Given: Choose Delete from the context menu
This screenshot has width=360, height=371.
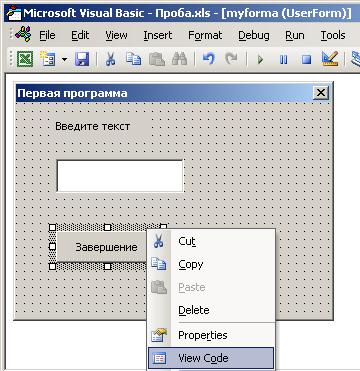Looking at the screenshot, I should click(211, 310).
